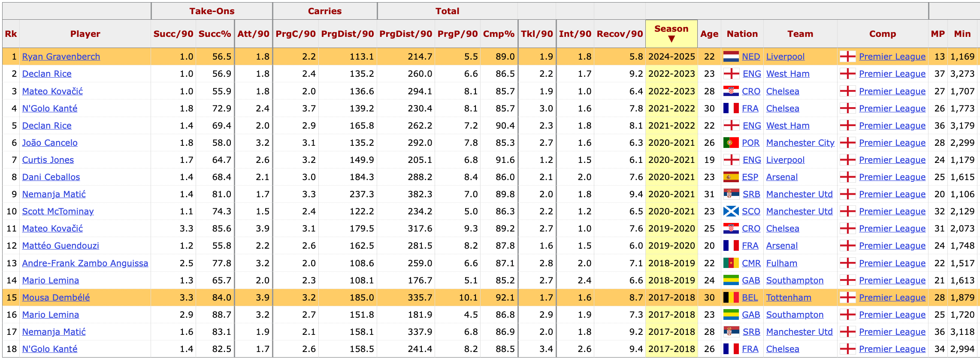Click the Premier League flag icon in Scott McTominay row
Viewport: 980px width, 361px height.
[x=847, y=211]
